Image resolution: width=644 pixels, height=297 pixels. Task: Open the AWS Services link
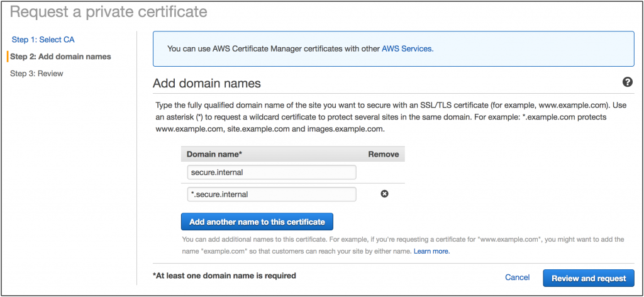(x=408, y=48)
